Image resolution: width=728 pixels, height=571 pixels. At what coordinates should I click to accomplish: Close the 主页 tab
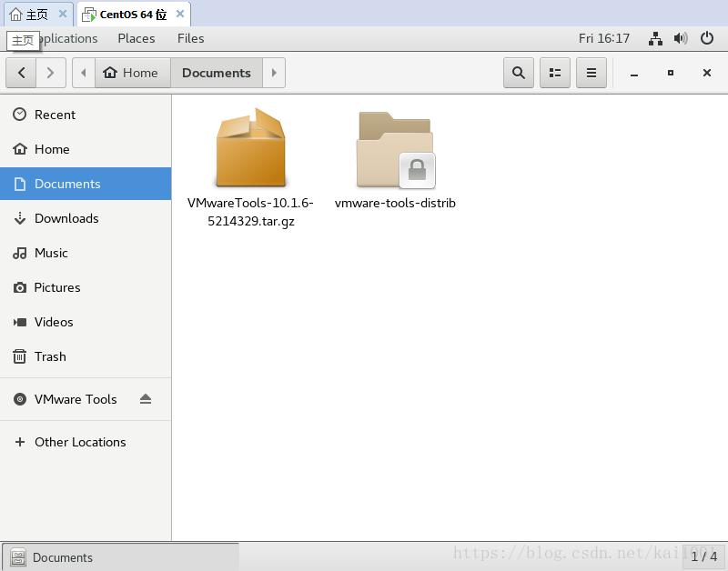[63, 15]
